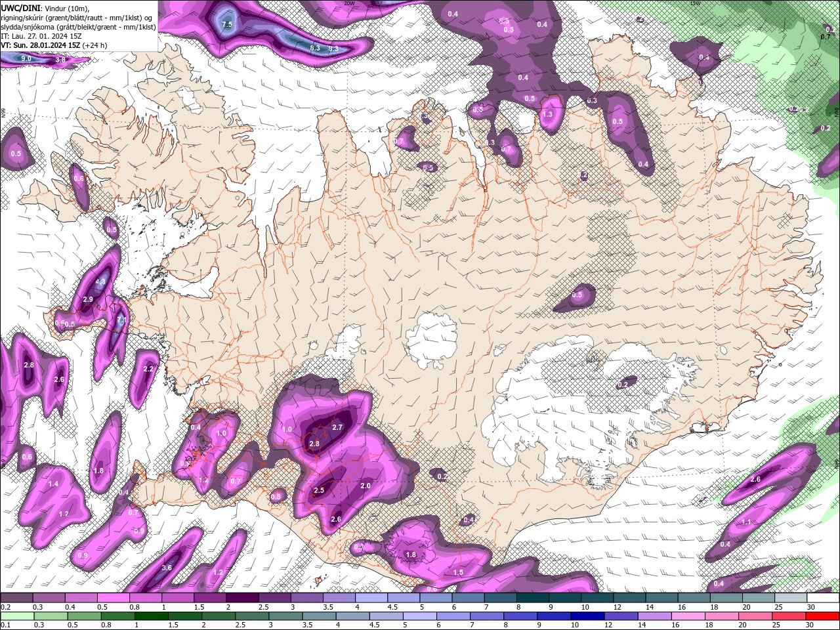Select the 2.7 precipitation value on map
The image size is (840, 630).
(x=337, y=427)
